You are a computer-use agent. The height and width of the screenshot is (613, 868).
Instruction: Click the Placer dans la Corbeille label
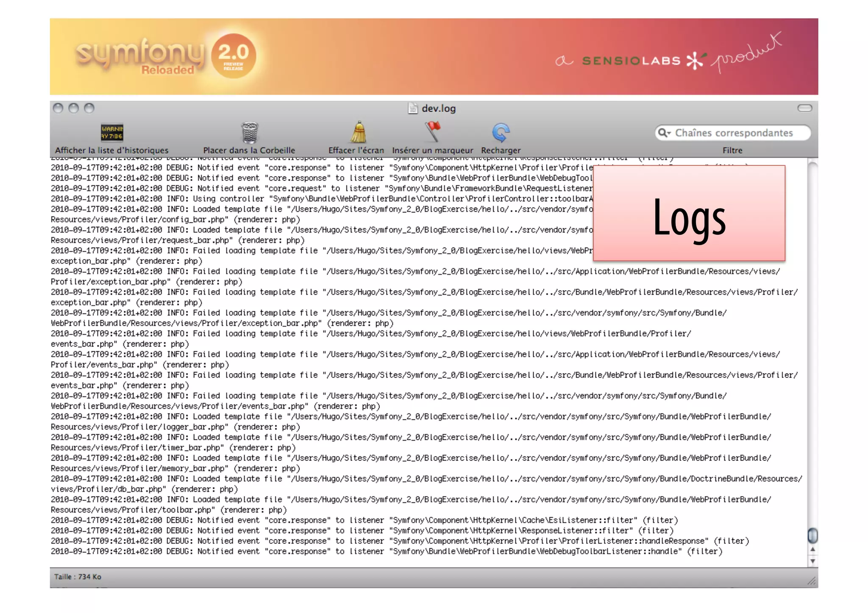(249, 150)
